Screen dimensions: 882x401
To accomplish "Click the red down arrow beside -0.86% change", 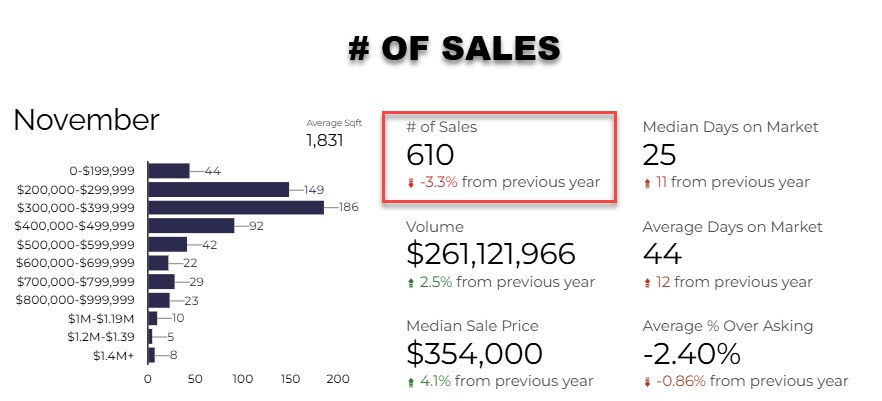I will coord(647,382).
